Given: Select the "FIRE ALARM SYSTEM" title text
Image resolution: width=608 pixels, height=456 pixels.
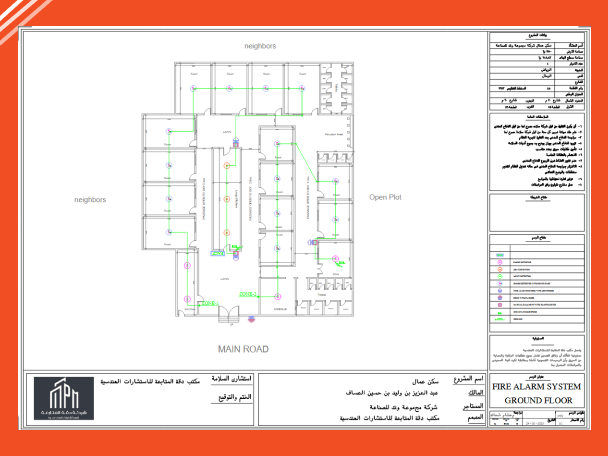Looking at the screenshot, I should pyautogui.click(x=537, y=384).
